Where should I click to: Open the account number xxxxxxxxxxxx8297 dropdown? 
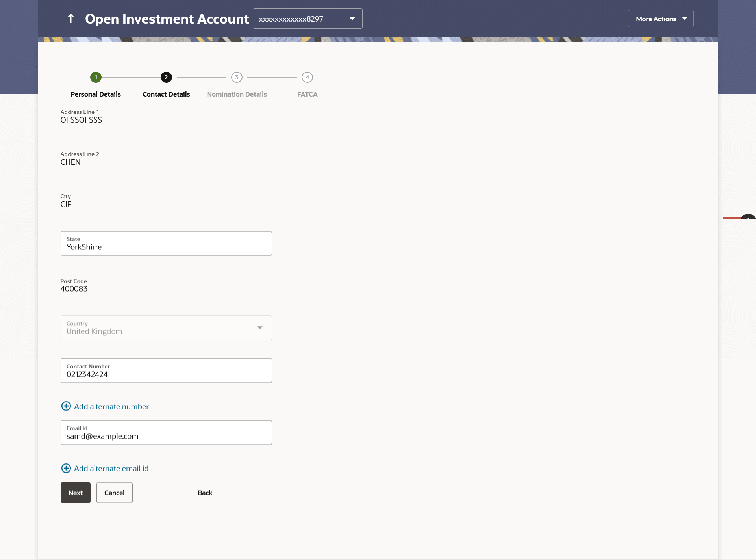(308, 19)
